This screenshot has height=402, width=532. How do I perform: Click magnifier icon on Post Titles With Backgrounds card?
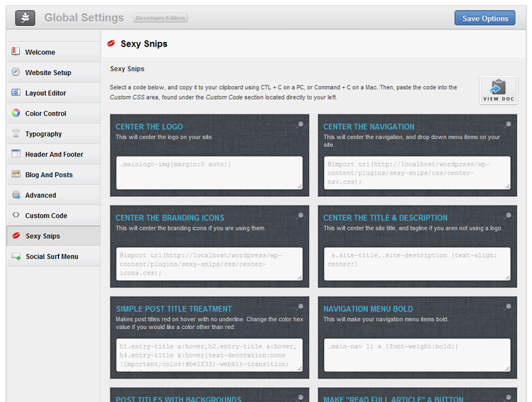click(300, 397)
